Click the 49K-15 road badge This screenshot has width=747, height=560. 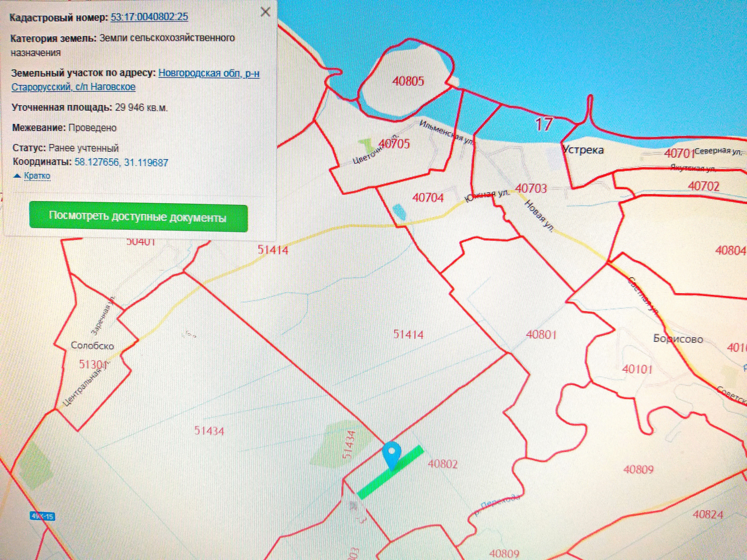[42, 516]
